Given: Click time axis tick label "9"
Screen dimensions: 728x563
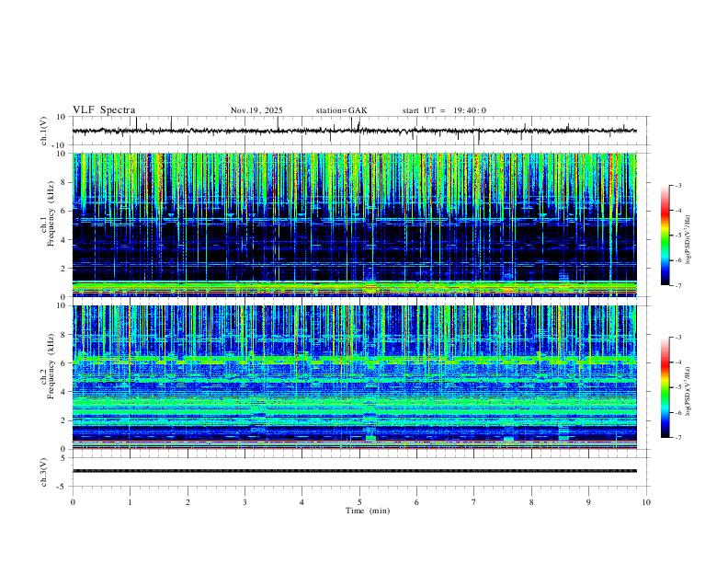Looking at the screenshot, I should pyautogui.click(x=588, y=502).
